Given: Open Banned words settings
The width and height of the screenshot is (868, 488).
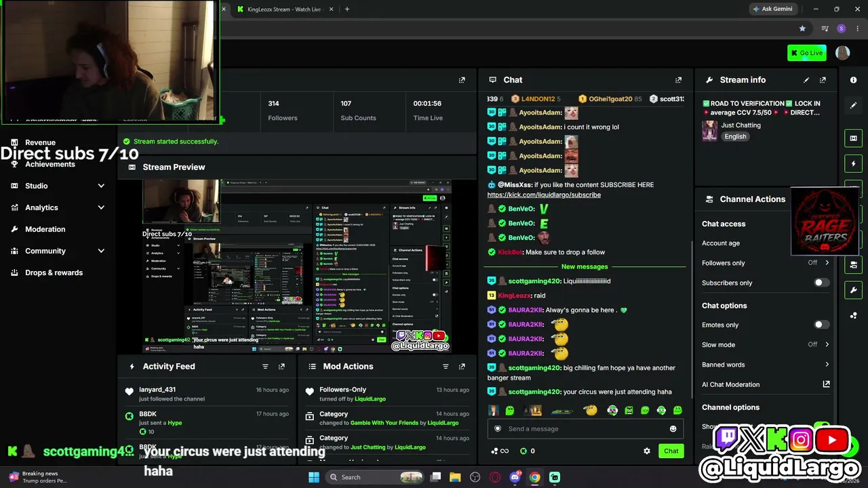Looking at the screenshot, I should coord(766,365).
